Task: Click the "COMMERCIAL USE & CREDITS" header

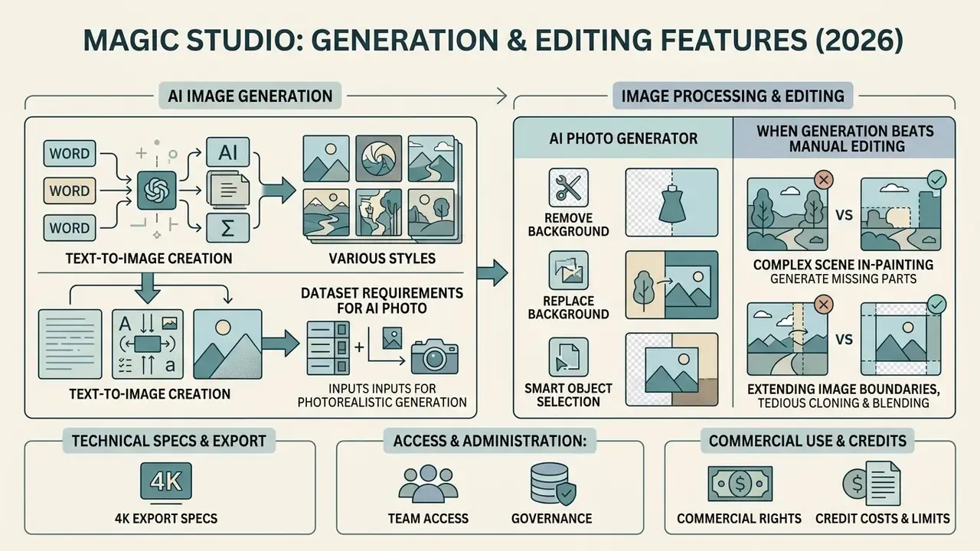Action: tap(808, 441)
